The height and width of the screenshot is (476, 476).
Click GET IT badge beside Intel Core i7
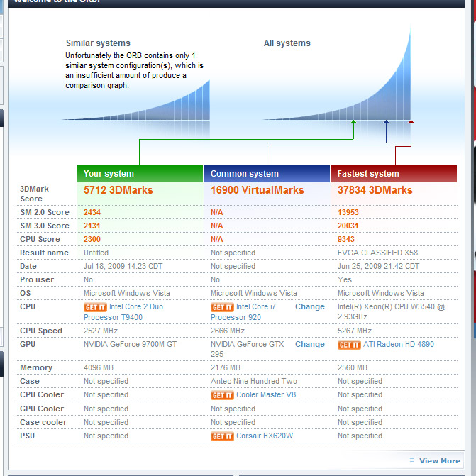point(222,307)
